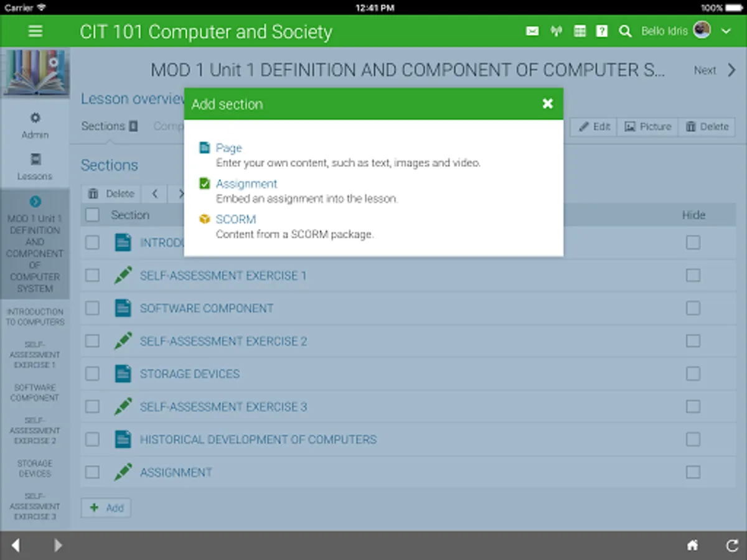Go forward with bottom bar right arrow

[58, 546]
